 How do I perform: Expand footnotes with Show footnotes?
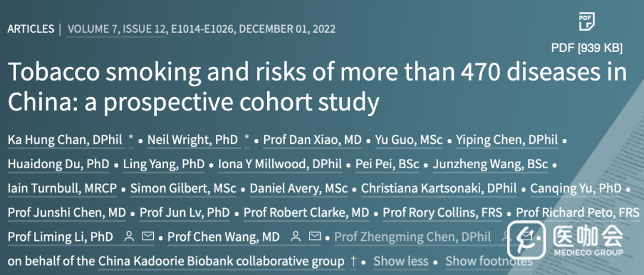point(489,261)
